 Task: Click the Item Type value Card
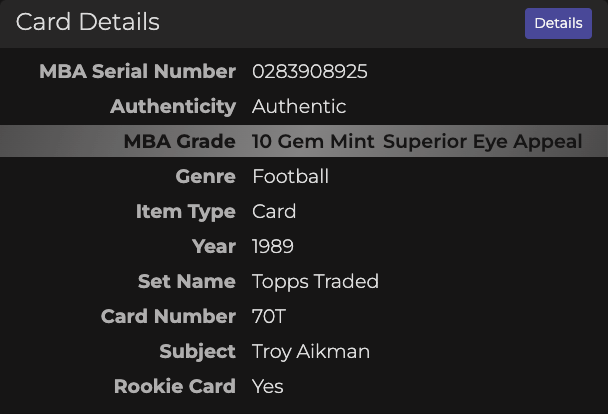(x=274, y=212)
